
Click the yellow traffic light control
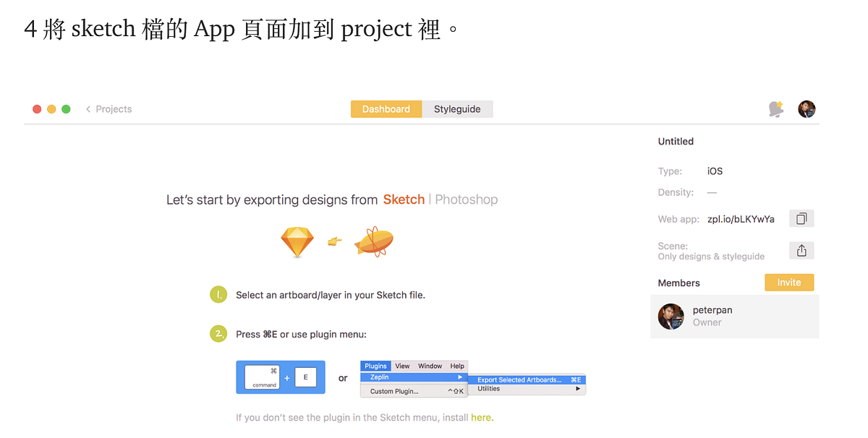pos(51,108)
